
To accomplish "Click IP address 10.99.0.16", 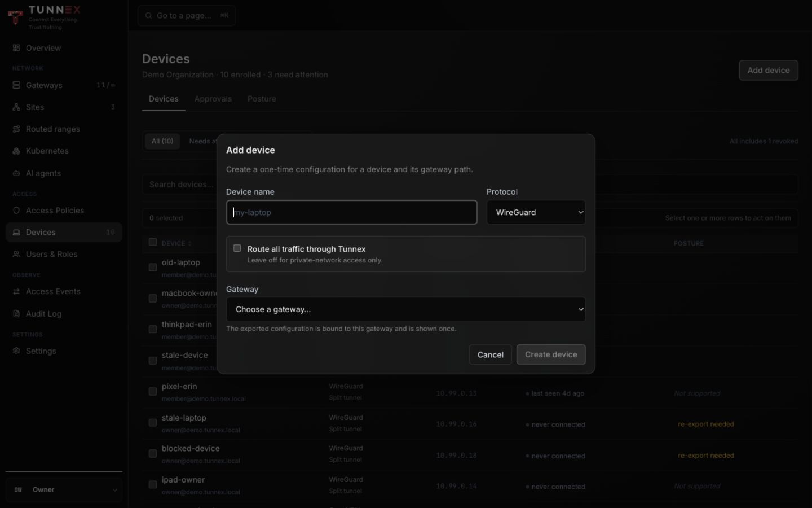I will click(456, 424).
